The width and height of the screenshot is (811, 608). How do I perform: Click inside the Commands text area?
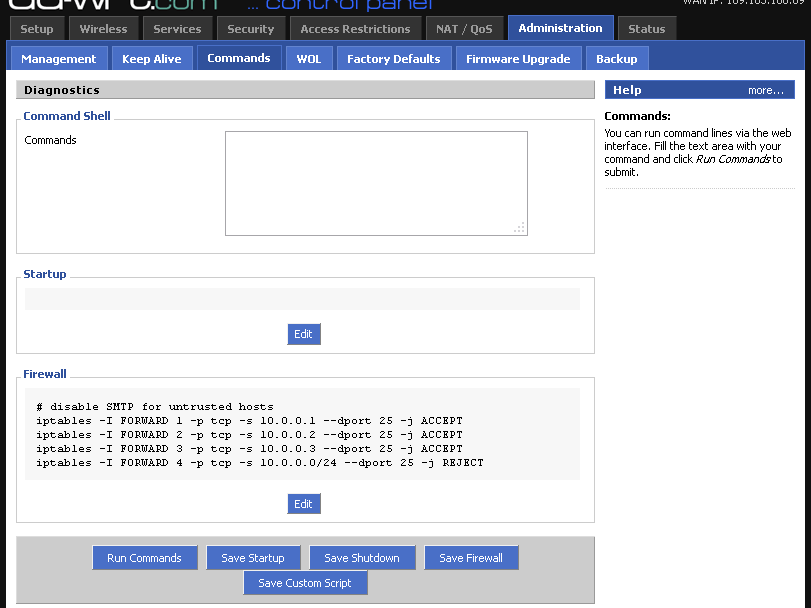(376, 184)
